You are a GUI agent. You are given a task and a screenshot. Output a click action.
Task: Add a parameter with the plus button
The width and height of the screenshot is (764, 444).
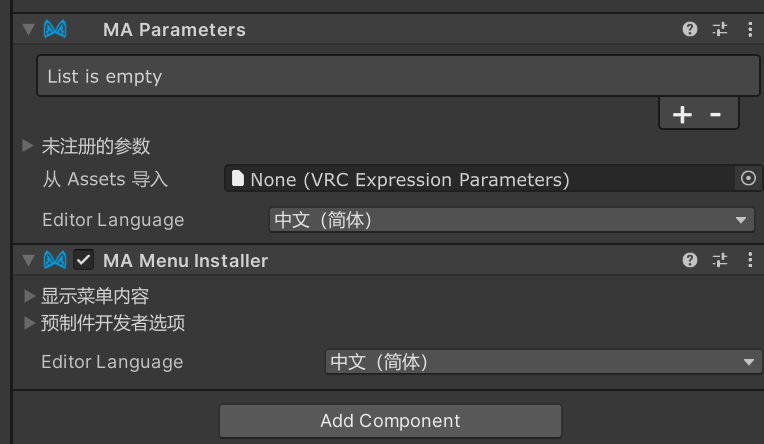point(682,115)
